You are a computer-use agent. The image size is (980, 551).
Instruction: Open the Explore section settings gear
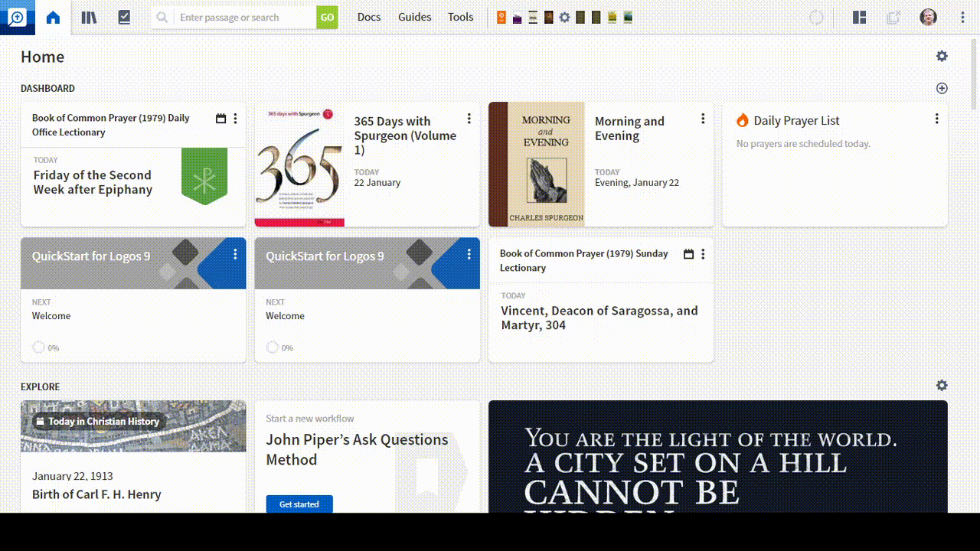click(x=942, y=385)
